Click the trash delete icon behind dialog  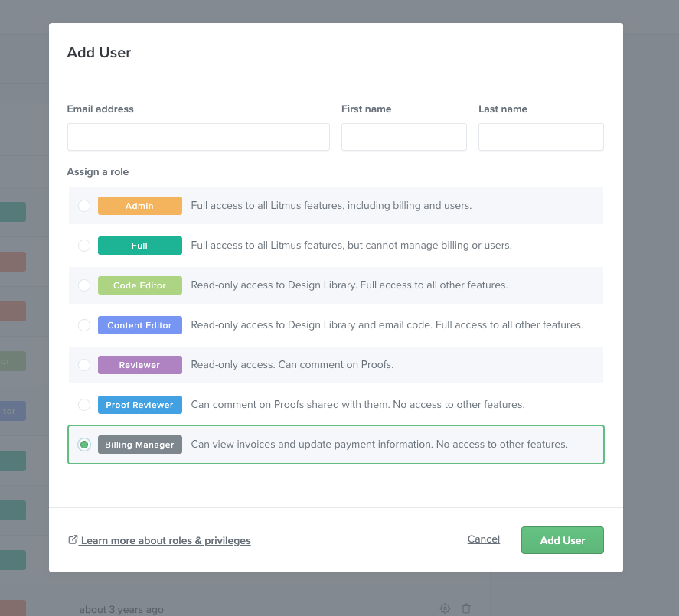[x=466, y=608]
